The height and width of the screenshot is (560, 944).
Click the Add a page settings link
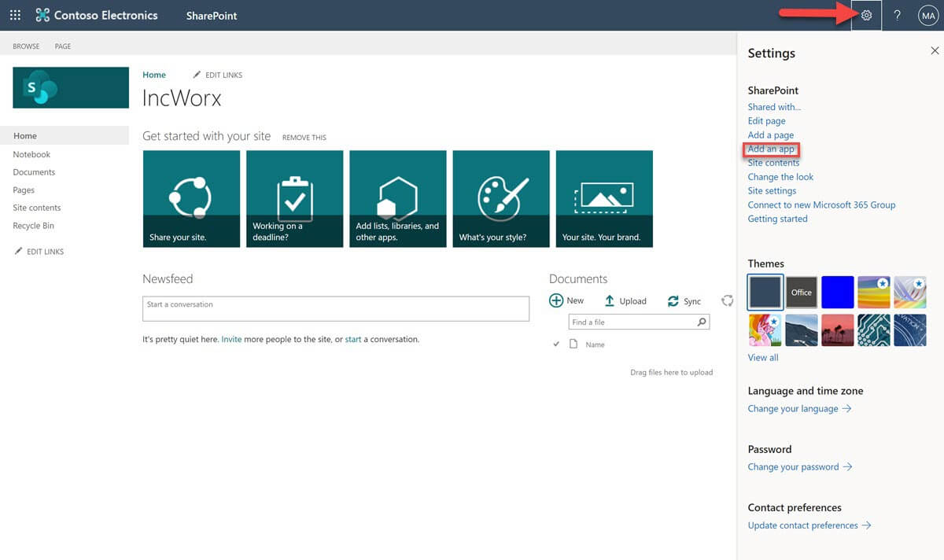771,135
